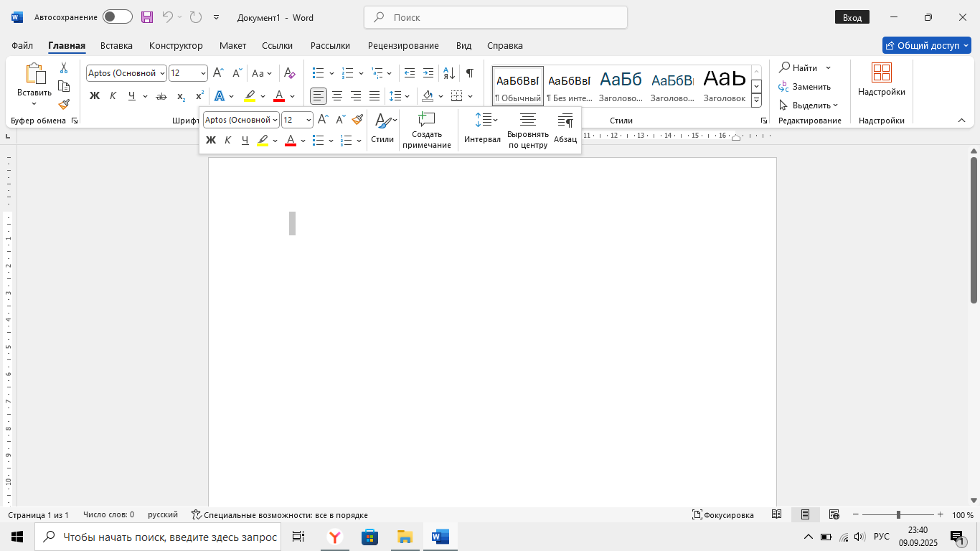Viewport: 980px width, 551px height.
Task: Click the zoom slider handle
Action: click(x=898, y=514)
